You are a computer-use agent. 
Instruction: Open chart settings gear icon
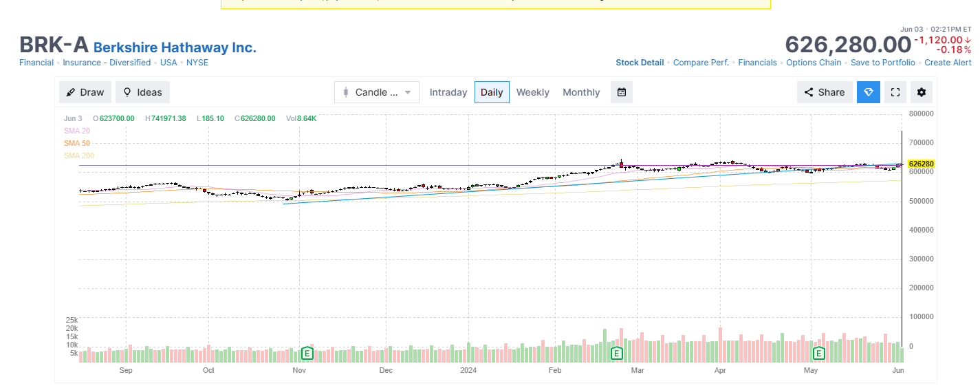point(922,92)
